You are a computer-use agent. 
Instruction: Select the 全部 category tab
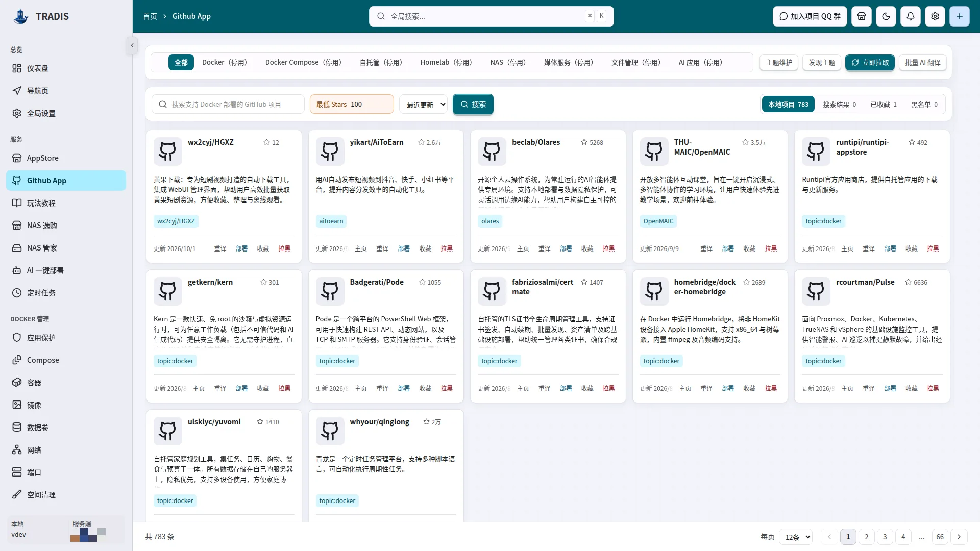pyautogui.click(x=181, y=62)
